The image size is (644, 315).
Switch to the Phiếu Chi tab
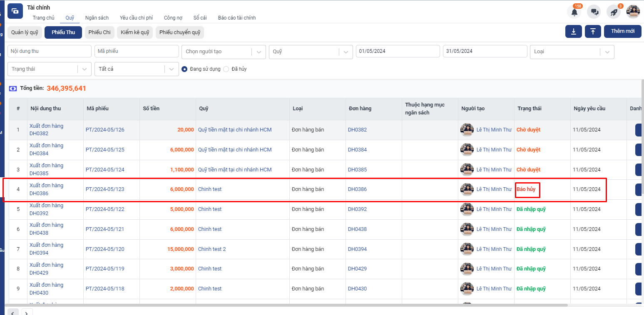coord(99,32)
